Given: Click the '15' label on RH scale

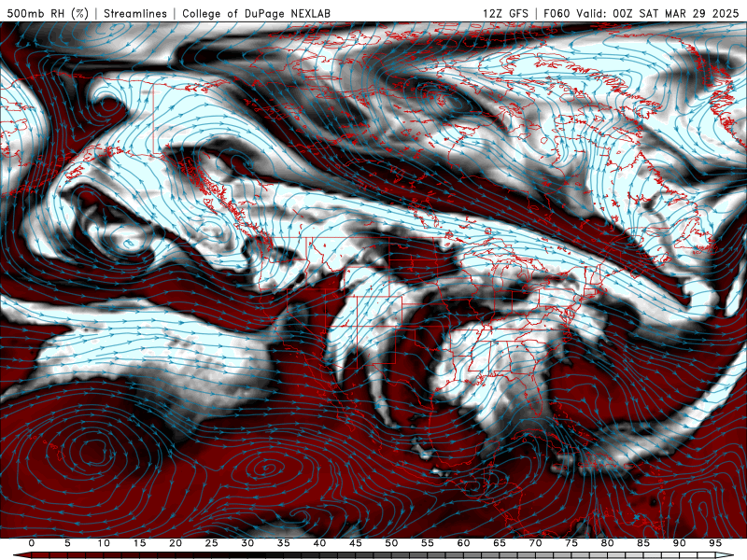Looking at the screenshot, I should pyautogui.click(x=139, y=543).
